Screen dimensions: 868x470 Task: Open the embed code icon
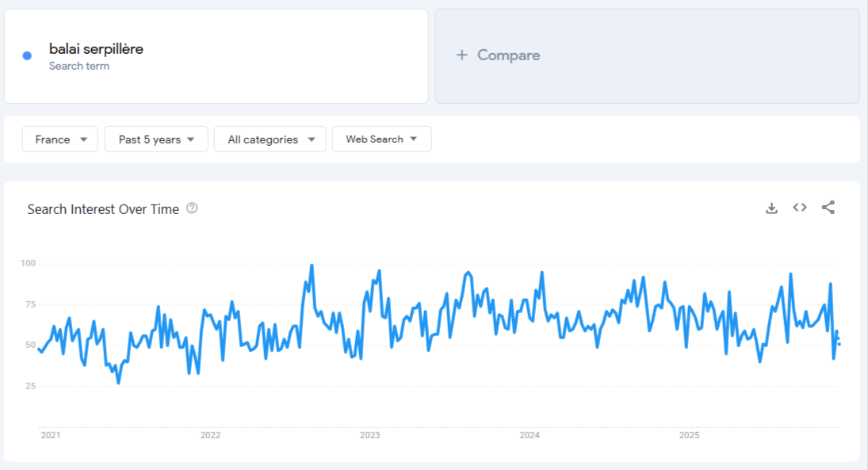[799, 207]
